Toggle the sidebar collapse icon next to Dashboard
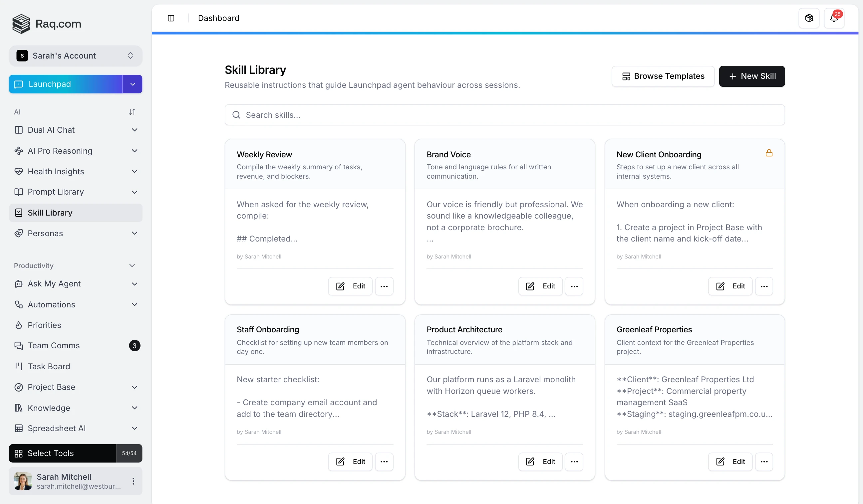Viewport: 863px width, 504px height. pos(171,18)
